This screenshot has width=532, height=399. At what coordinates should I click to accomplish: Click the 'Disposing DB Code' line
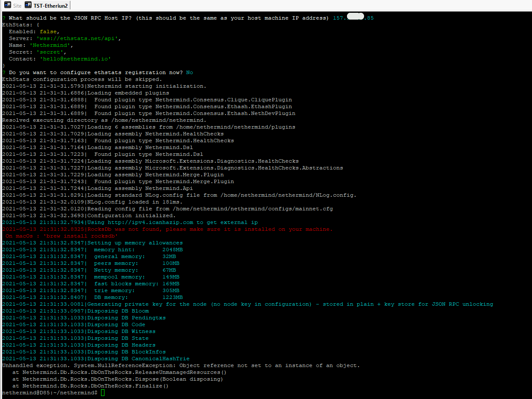tap(74, 324)
